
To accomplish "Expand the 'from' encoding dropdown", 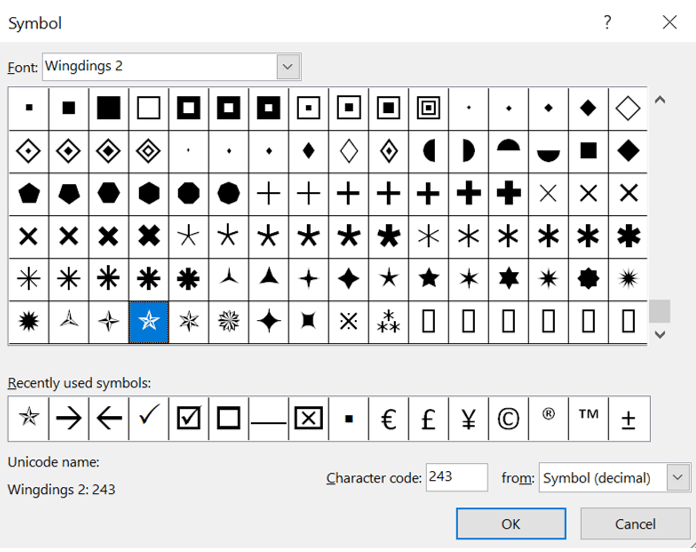I will pyautogui.click(x=678, y=478).
